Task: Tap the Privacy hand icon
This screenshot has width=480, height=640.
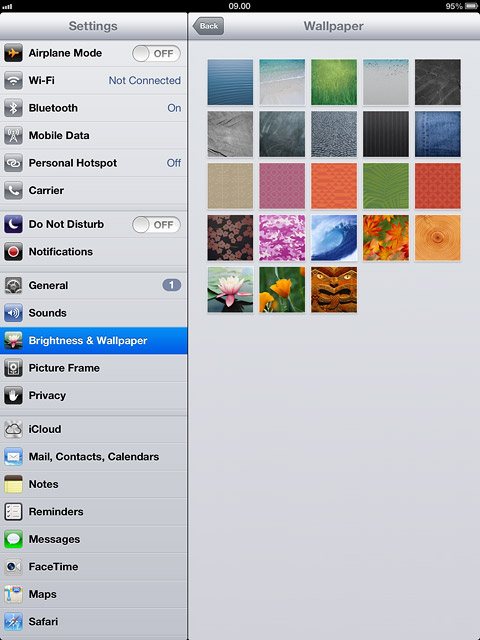Action: [13, 396]
